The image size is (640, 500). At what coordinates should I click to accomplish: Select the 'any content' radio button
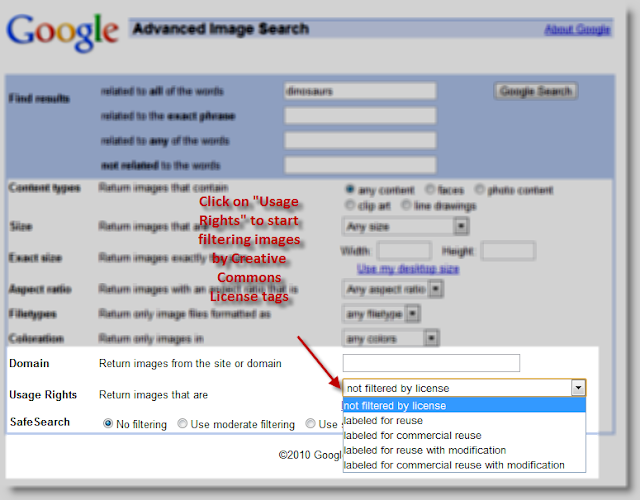pyautogui.click(x=350, y=189)
